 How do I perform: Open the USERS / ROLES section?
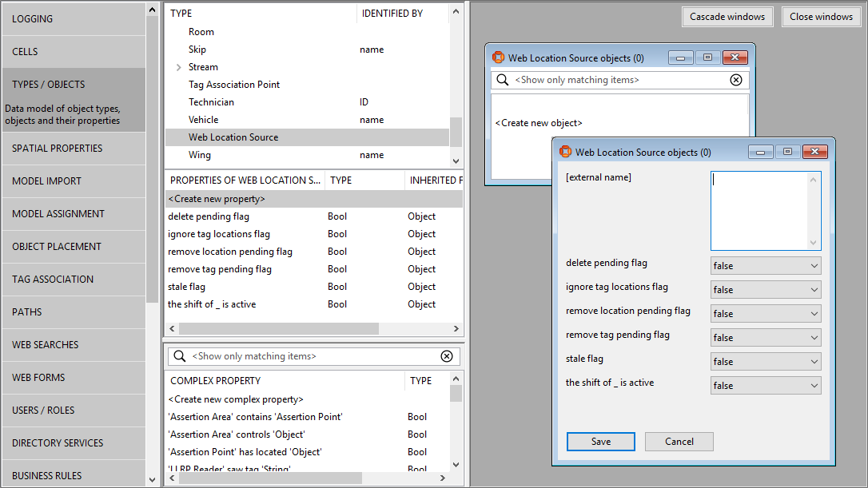click(74, 410)
